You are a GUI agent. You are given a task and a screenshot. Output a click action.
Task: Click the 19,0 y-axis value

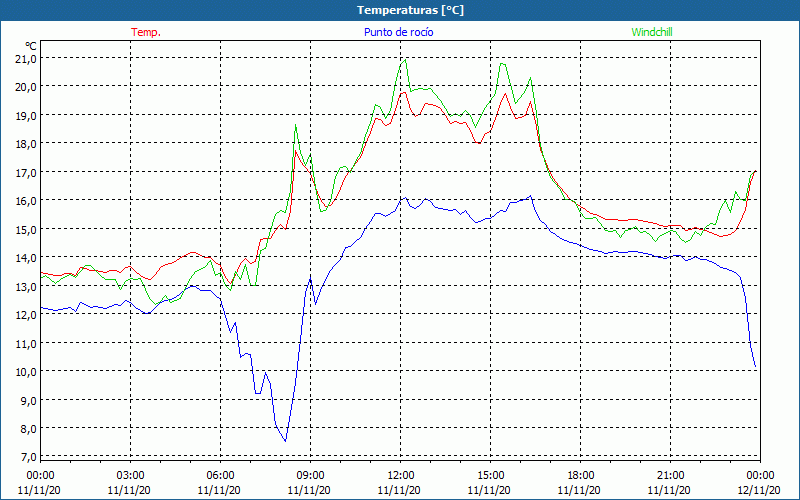[26, 115]
